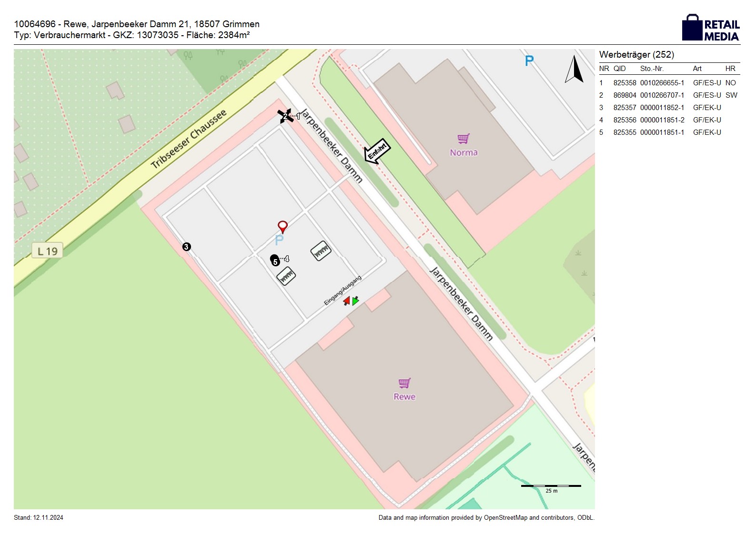Screen dimensions: 756x535
Task: Click the crossed marker 2 near Jarpenbeeker Damm
Action: click(285, 116)
